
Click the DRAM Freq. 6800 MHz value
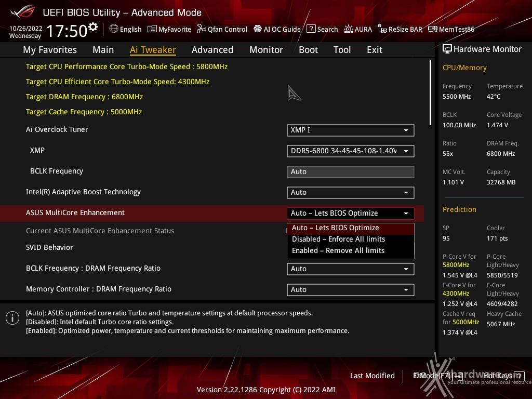[501, 154]
